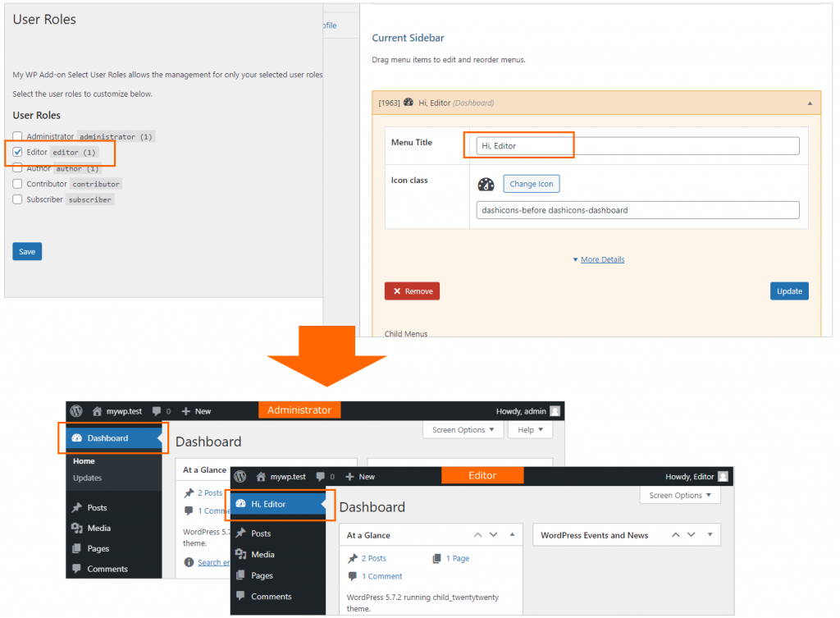Image resolution: width=840 pixels, height=618 pixels.
Task: Click Howdy, Editor account menu
Action: tap(696, 477)
